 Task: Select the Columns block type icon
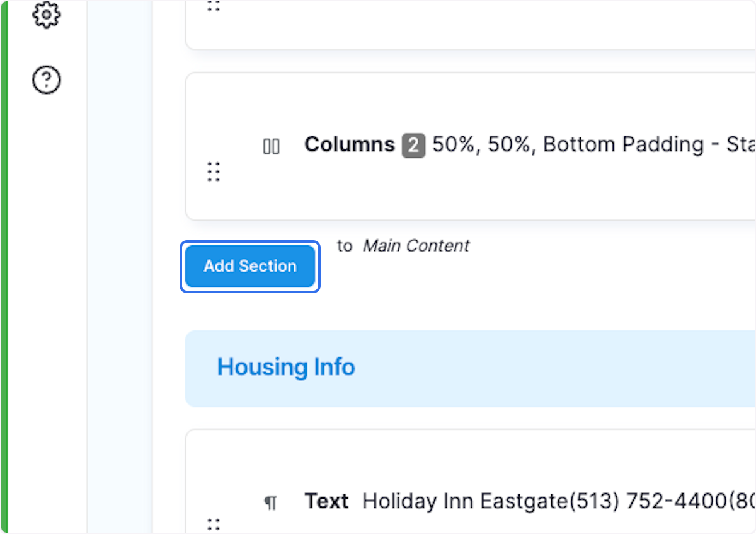(271, 146)
